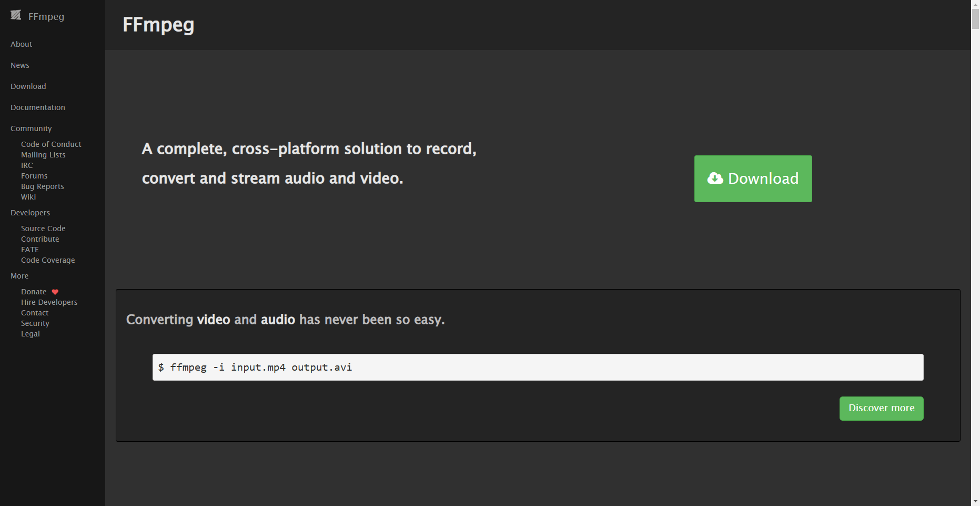This screenshot has width=980, height=506.
Task: Click the page vertical scrollbar thumb
Action: 975,19
